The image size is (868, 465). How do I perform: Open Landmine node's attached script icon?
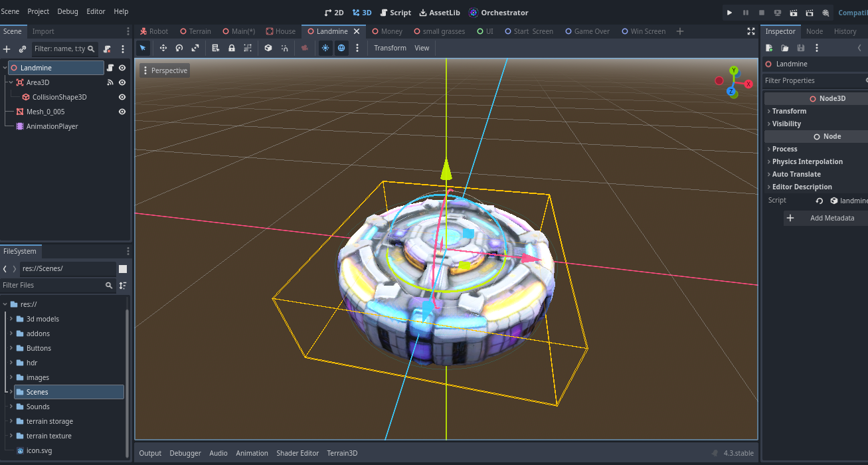click(111, 68)
